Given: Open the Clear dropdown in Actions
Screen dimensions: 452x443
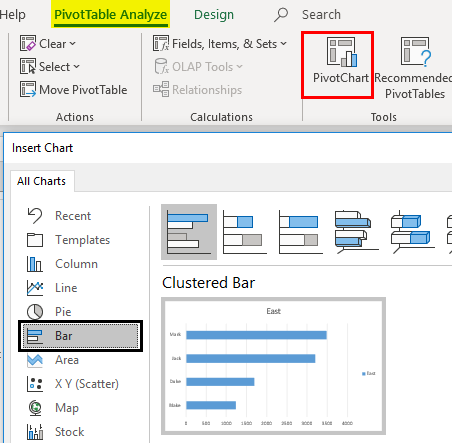Looking at the screenshot, I should pos(48,44).
